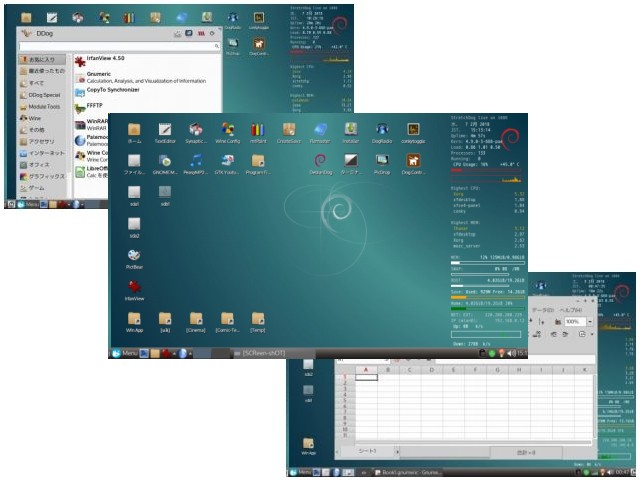Click the 100% zoom field in Gnumeric
The width and height of the screenshot is (640, 480).
(575, 322)
